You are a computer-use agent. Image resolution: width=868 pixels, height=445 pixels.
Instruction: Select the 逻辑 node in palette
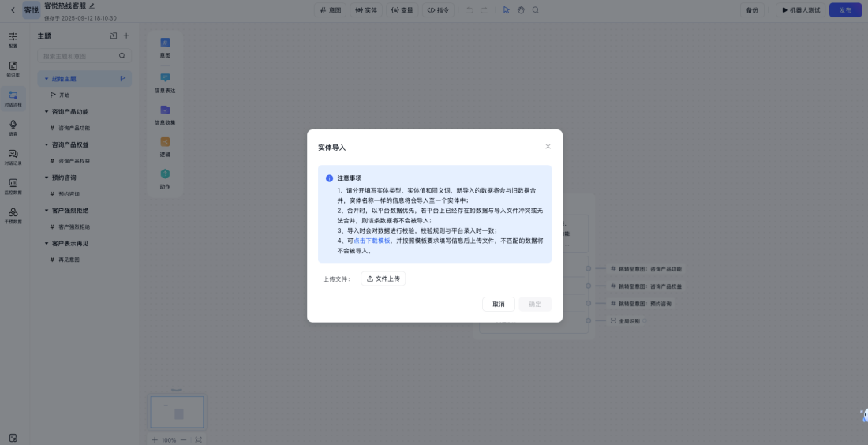pos(165,147)
